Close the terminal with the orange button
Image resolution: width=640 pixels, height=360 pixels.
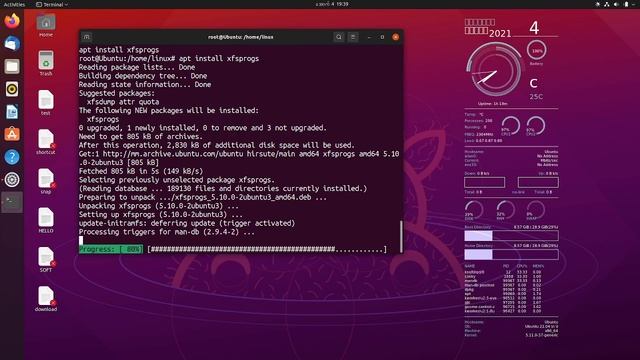(x=396, y=37)
